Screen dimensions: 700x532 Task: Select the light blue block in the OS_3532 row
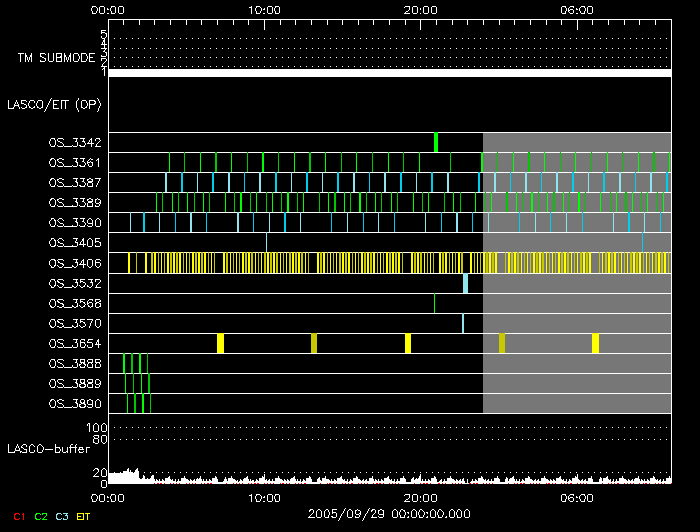465,283
